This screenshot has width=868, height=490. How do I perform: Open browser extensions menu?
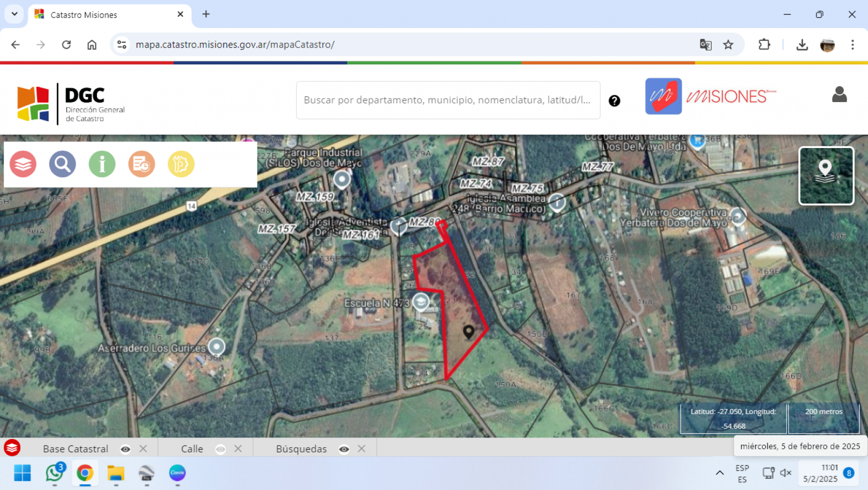click(764, 45)
